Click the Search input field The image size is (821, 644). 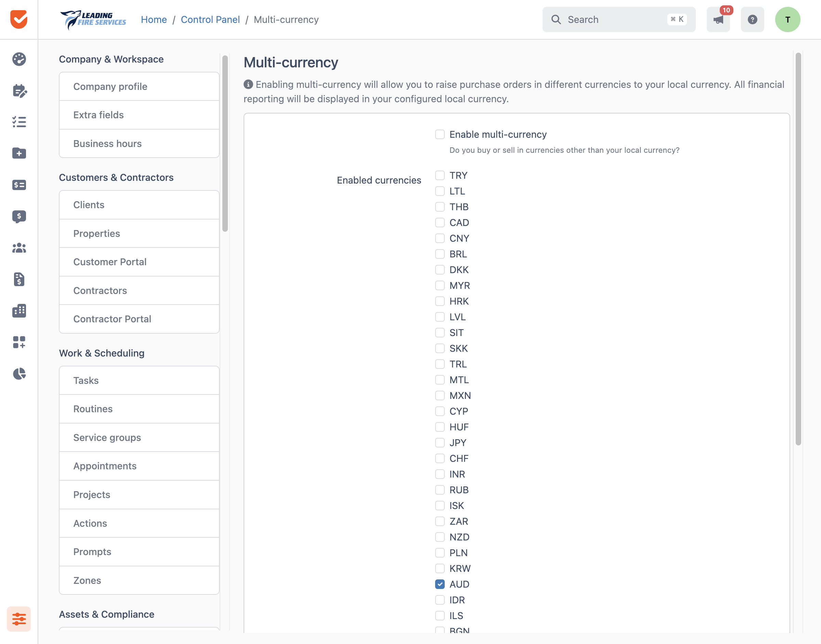click(619, 19)
